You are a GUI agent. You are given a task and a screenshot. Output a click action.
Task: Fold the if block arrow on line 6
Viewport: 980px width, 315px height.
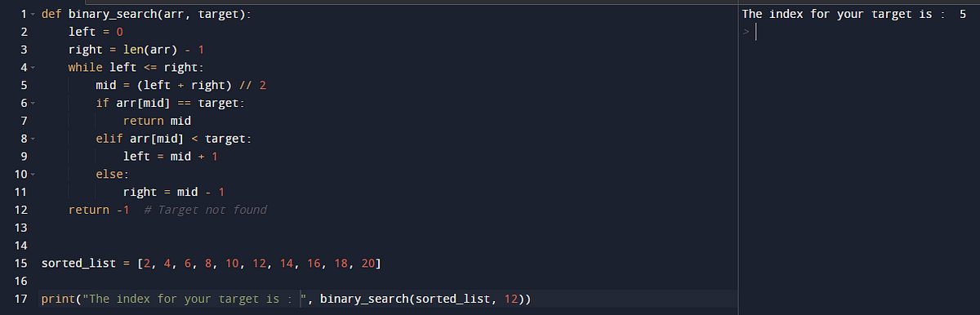pyautogui.click(x=32, y=104)
